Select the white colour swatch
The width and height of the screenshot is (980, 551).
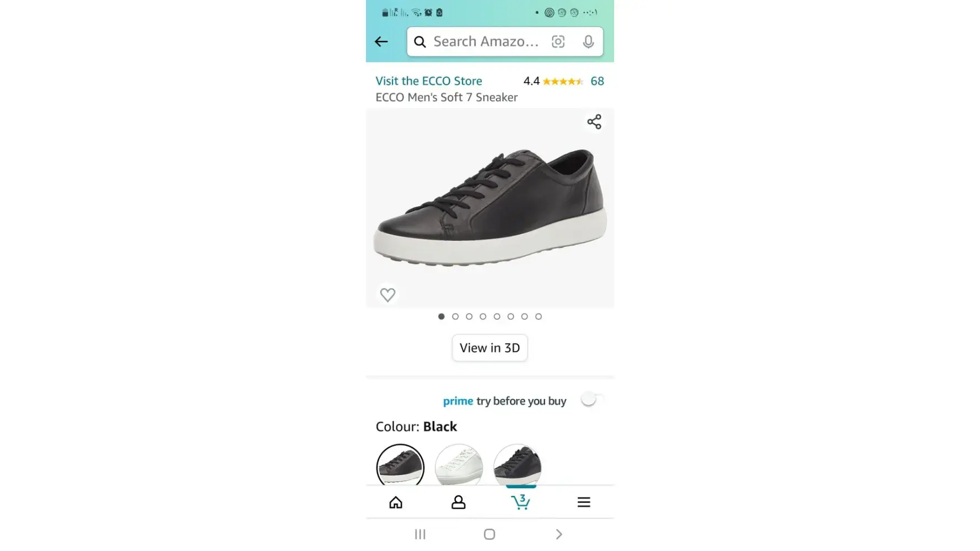click(459, 466)
